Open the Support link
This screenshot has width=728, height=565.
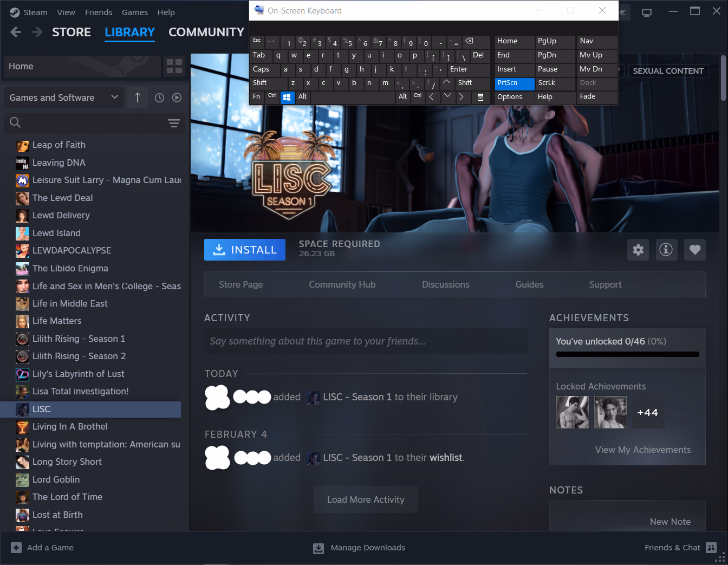click(605, 284)
